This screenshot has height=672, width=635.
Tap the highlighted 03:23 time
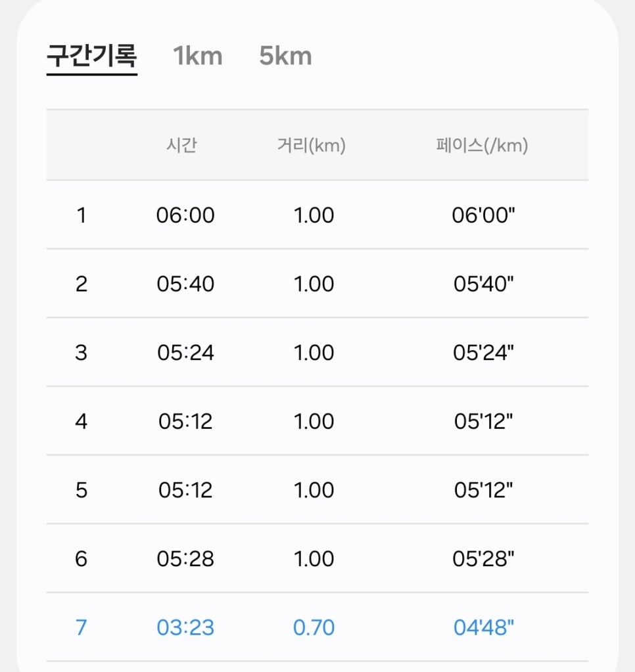tap(185, 628)
